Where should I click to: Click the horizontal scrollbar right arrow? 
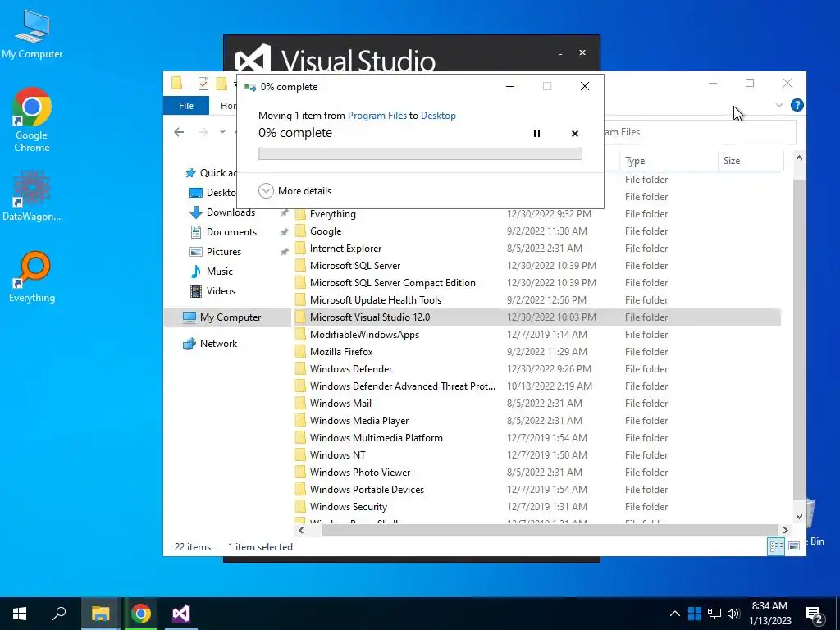[x=785, y=530]
